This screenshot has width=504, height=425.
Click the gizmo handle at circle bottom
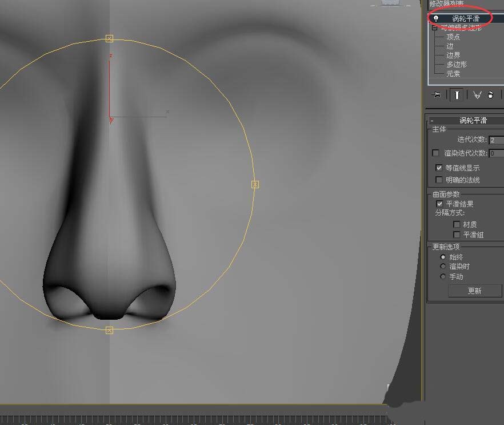click(109, 330)
